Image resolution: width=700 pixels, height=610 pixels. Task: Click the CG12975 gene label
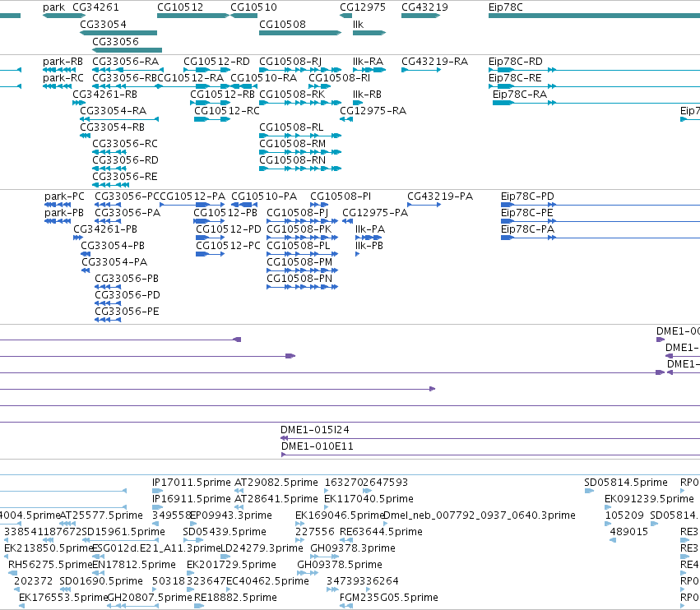click(x=363, y=7)
